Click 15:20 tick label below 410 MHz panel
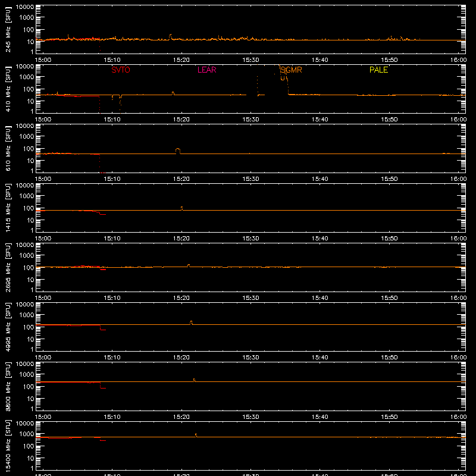 pos(181,120)
